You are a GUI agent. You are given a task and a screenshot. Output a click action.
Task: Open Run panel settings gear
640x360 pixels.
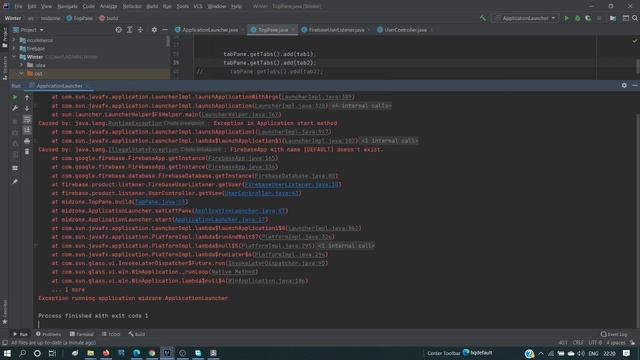[624, 85]
